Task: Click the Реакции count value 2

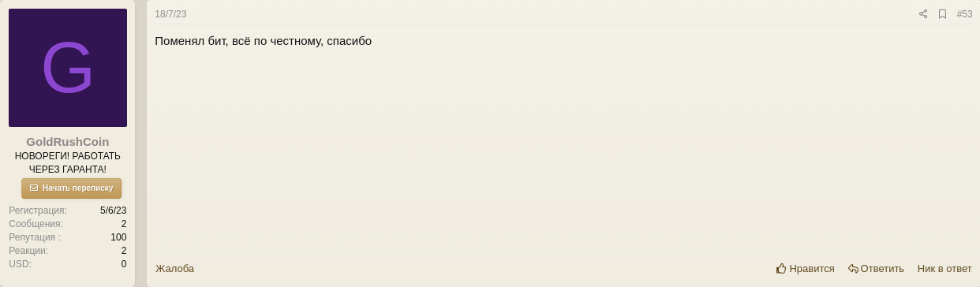Action: tap(124, 251)
